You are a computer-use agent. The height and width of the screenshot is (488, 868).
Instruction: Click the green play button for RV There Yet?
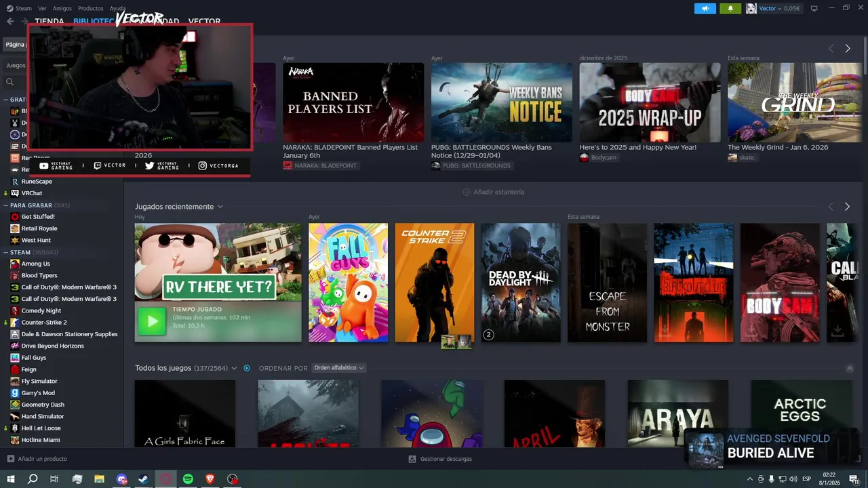(x=152, y=321)
